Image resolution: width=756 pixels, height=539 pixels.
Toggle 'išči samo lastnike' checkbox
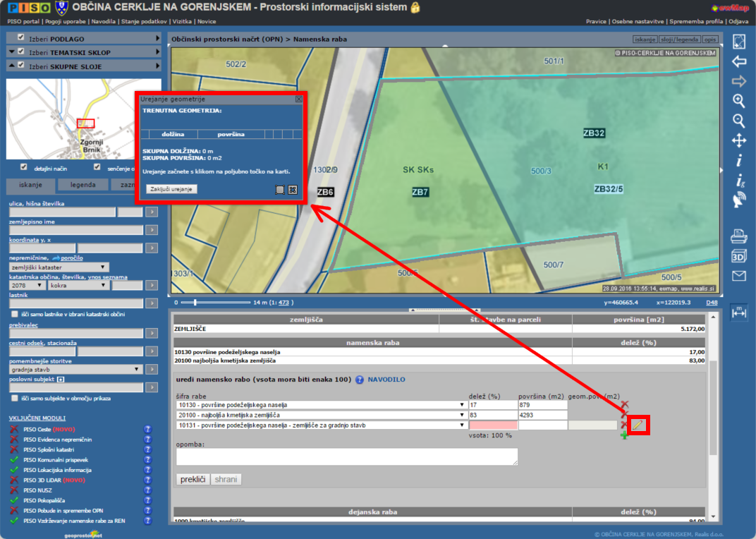(14, 314)
